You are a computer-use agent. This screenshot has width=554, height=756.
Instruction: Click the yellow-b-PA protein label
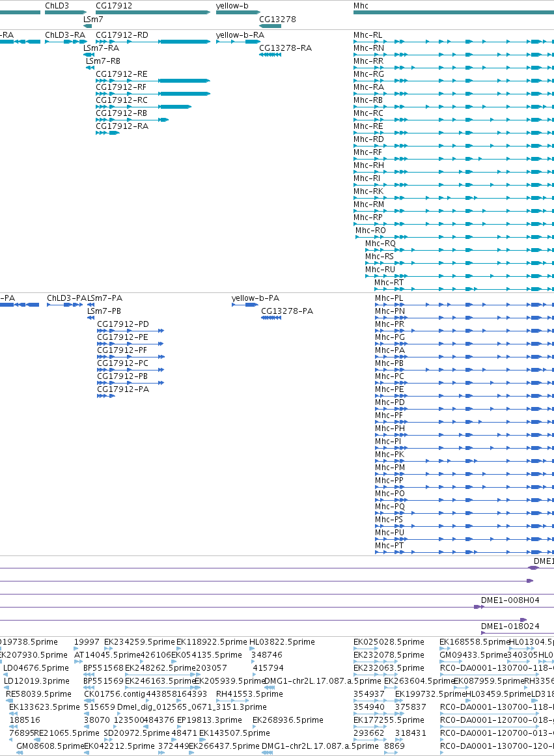click(x=256, y=298)
